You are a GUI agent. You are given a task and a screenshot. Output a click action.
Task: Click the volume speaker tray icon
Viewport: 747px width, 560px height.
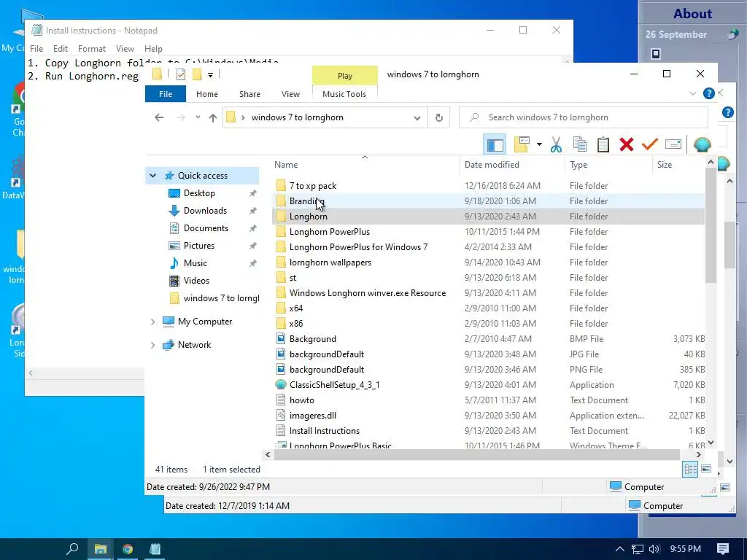654,549
